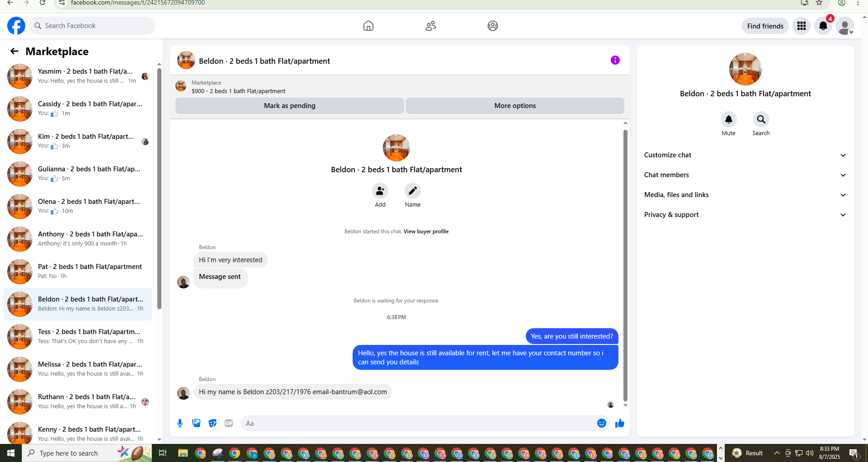This screenshot has width=868, height=462.
Task: Open Melissa conversation in the list
Action: pyautogui.click(x=78, y=369)
